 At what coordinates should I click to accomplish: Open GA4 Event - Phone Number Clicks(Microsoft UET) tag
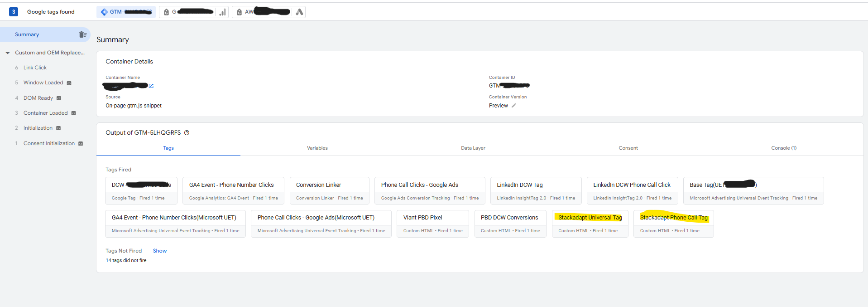click(176, 224)
